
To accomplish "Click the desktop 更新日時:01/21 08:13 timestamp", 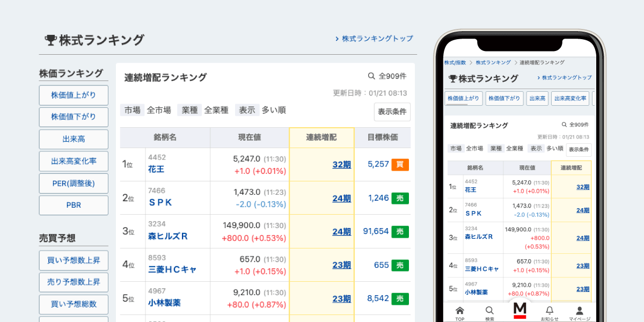I will [370, 93].
